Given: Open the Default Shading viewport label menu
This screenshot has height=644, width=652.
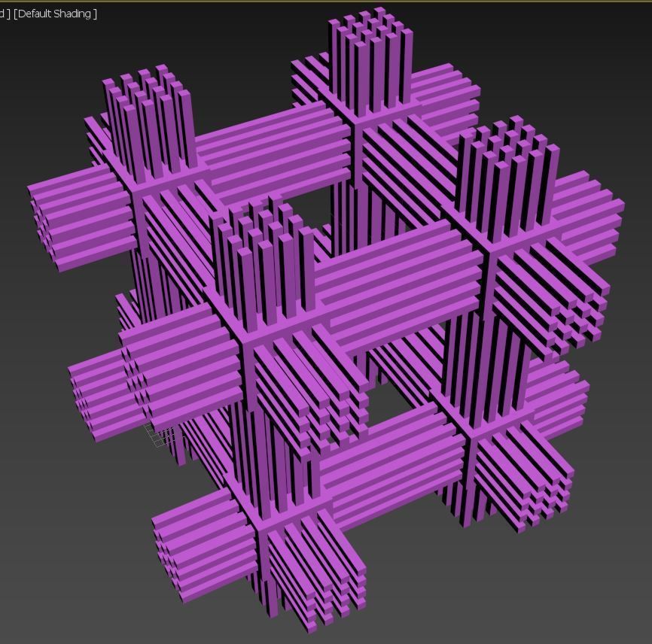Looking at the screenshot, I should click(x=55, y=14).
